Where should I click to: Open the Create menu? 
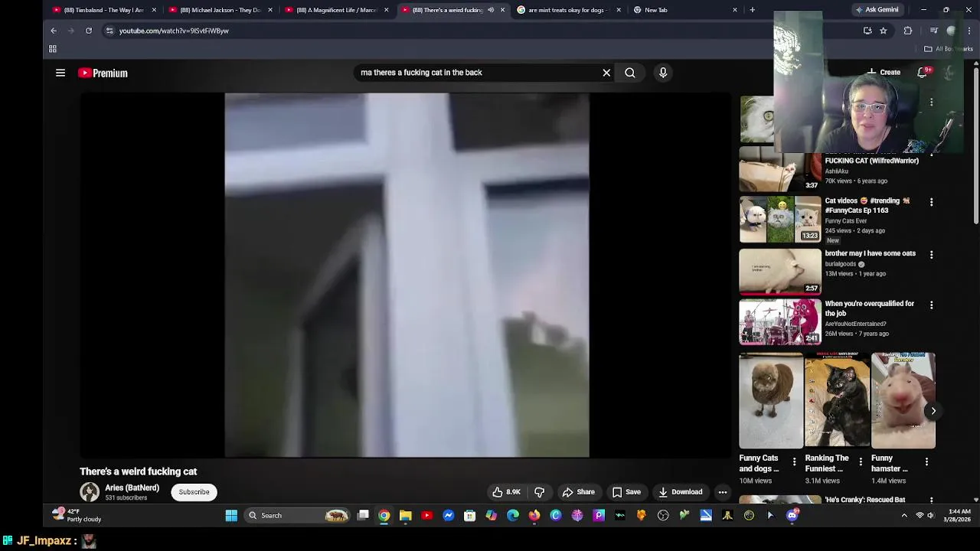[x=884, y=73]
